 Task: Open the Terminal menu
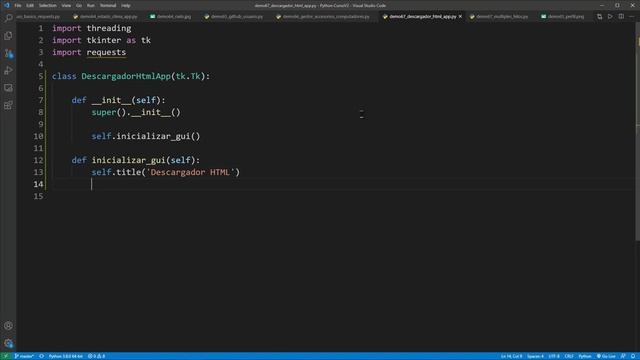(x=108, y=6)
